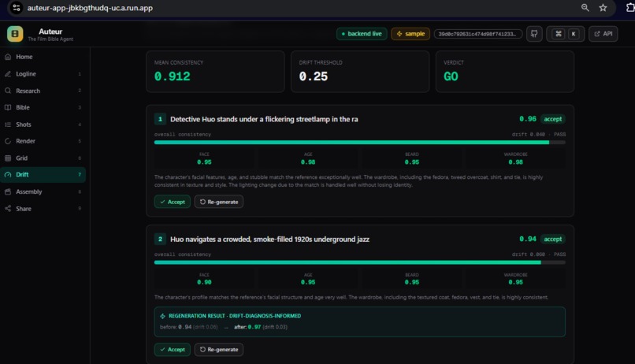
Task: Click the shot number 1 badge
Action: click(x=160, y=119)
